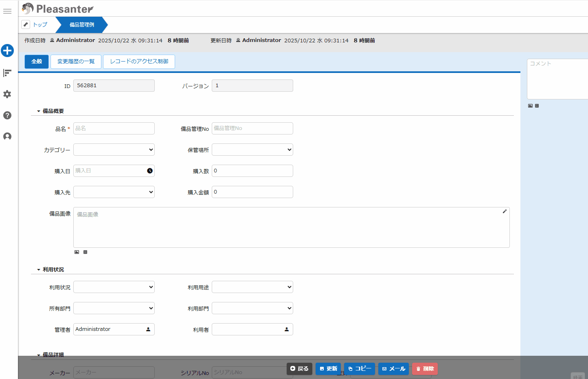The image size is (588, 379).
Task: Click the red 削除 delete button
Action: [x=425, y=369]
